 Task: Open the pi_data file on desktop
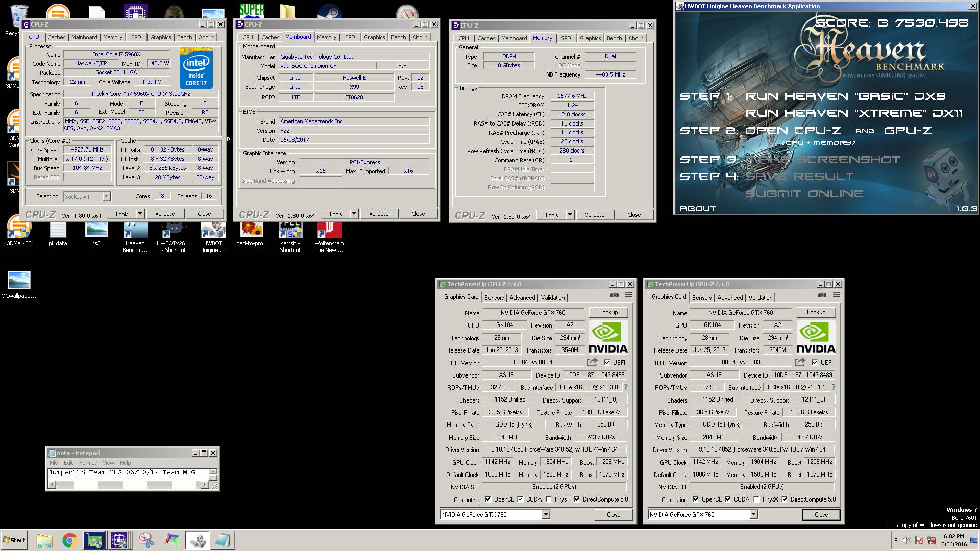coord(58,234)
